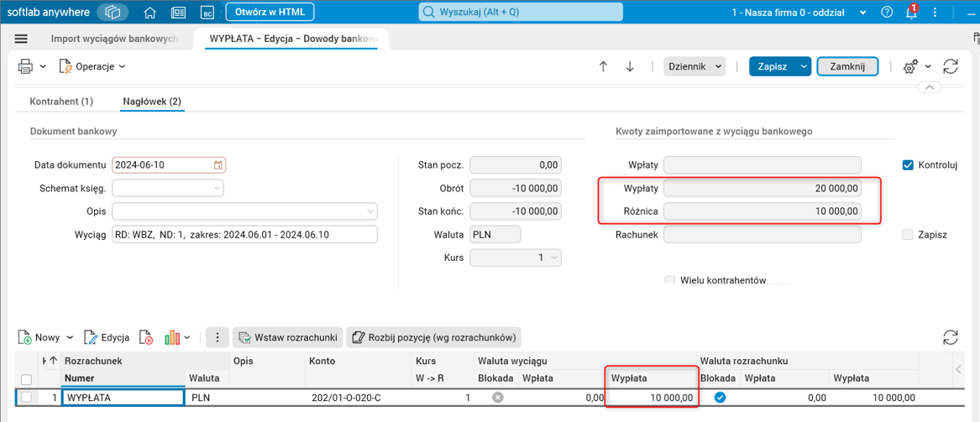The image size is (980, 422).
Task: Open notifications bell with badge
Action: click(x=912, y=12)
